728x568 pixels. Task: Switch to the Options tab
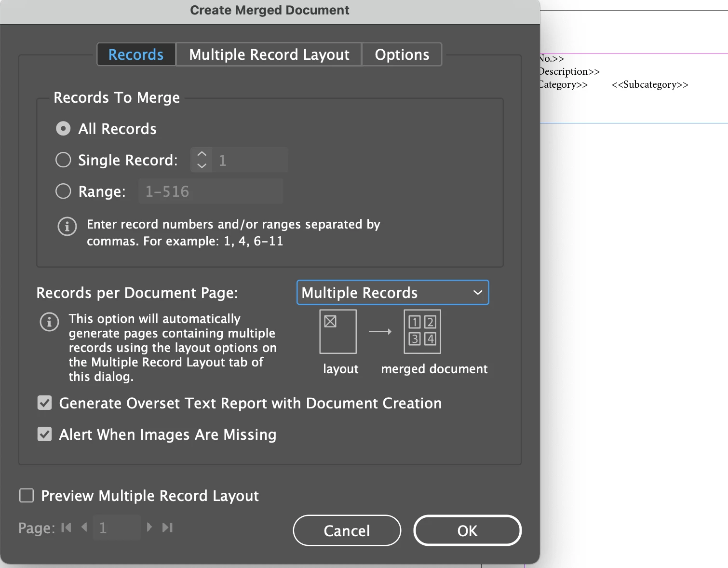click(402, 54)
